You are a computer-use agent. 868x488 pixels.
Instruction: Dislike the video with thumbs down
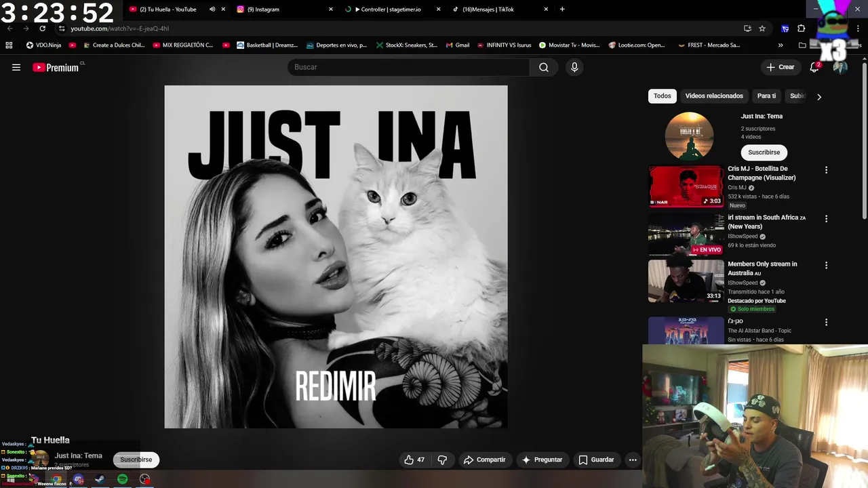442,460
